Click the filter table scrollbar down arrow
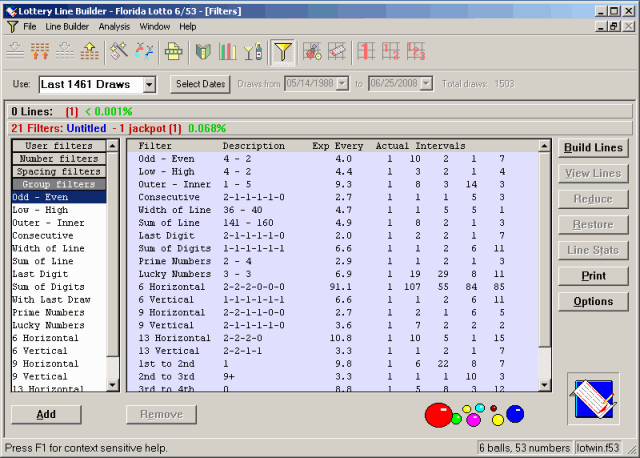This screenshot has width=640, height=458. pyautogui.click(x=544, y=385)
